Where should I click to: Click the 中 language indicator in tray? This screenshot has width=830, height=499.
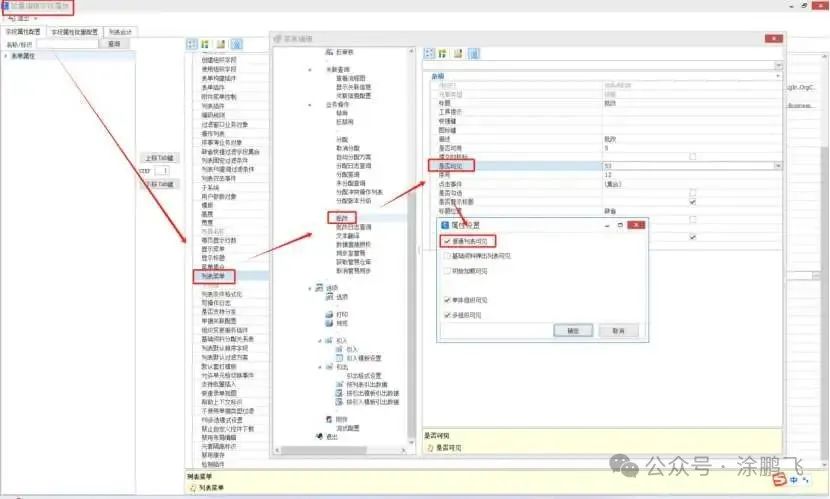[793, 479]
